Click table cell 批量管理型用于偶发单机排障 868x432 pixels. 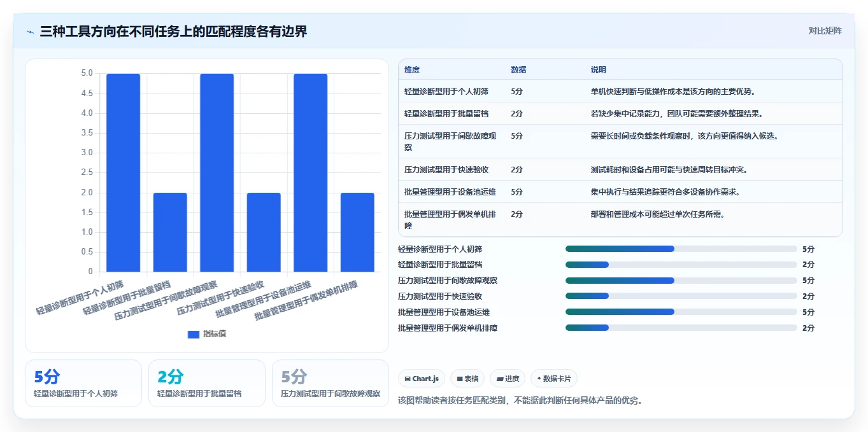(x=451, y=219)
